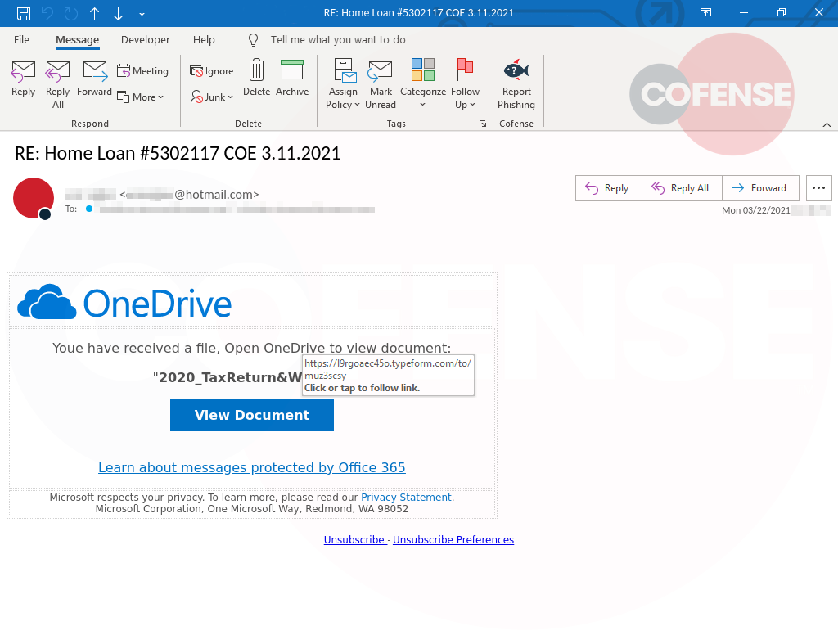Image resolution: width=838 pixels, height=644 pixels.
Task: Click the "2020_TaxReturn&W" file name text
Action: click(228, 377)
